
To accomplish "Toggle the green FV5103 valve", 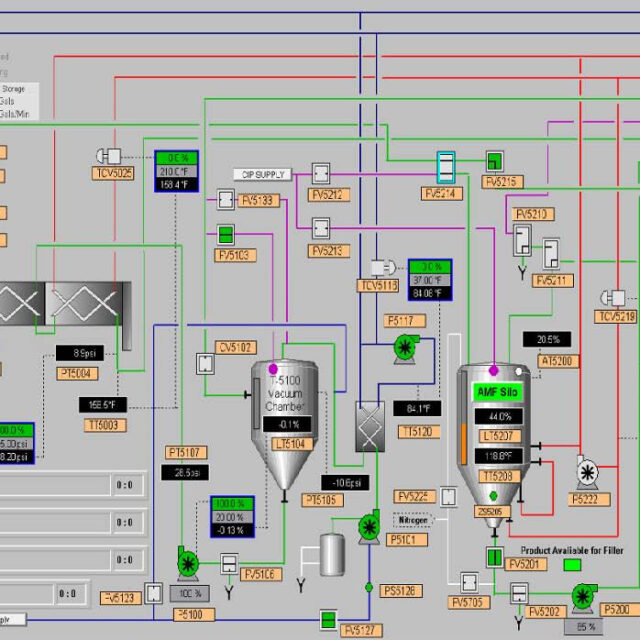I will [227, 235].
